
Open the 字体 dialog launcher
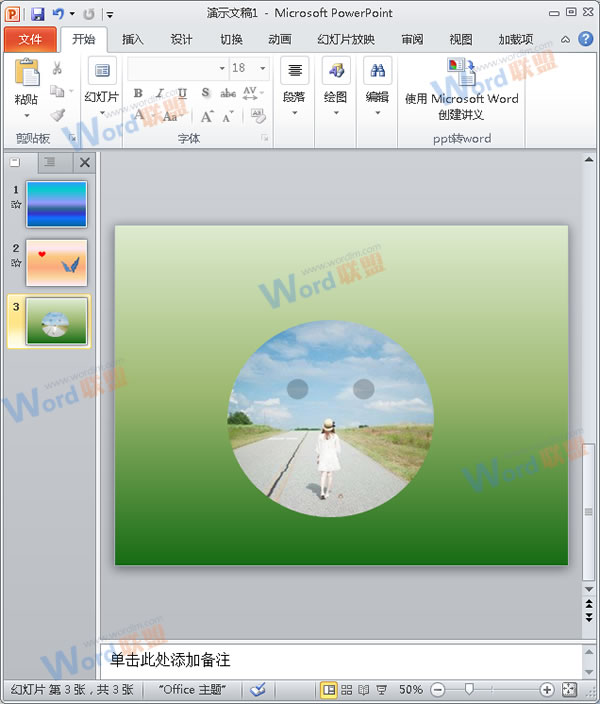265,138
